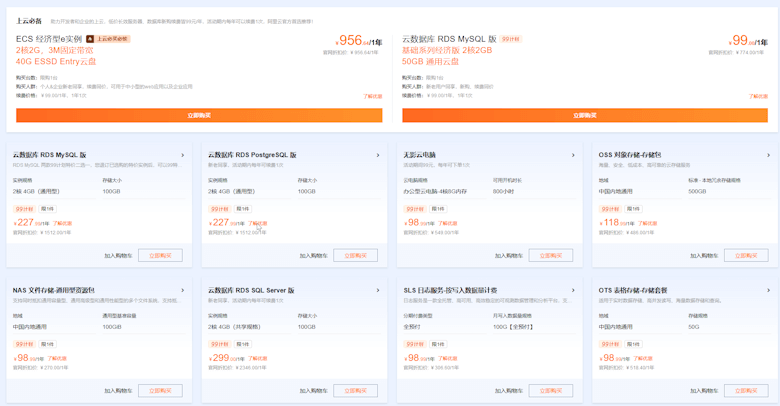Click the 99计划 tag beside top RDS MySQL
Screen dimensions: 780x406
point(511,39)
